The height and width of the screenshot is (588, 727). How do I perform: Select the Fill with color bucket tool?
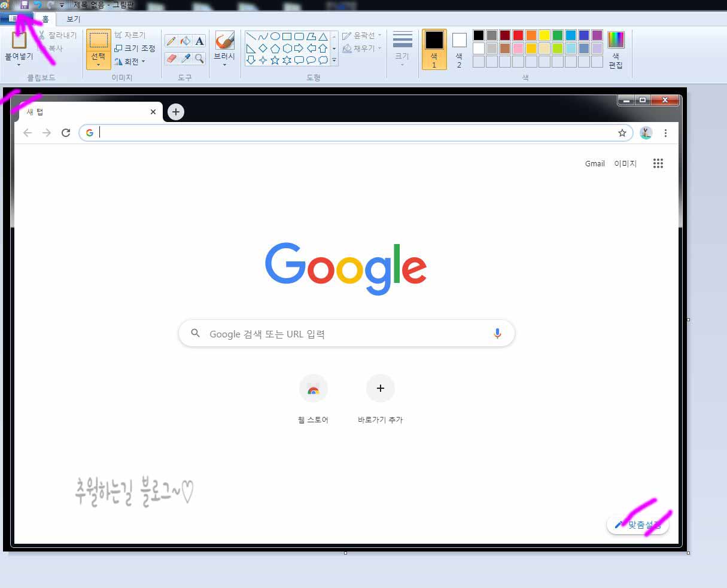tap(185, 41)
